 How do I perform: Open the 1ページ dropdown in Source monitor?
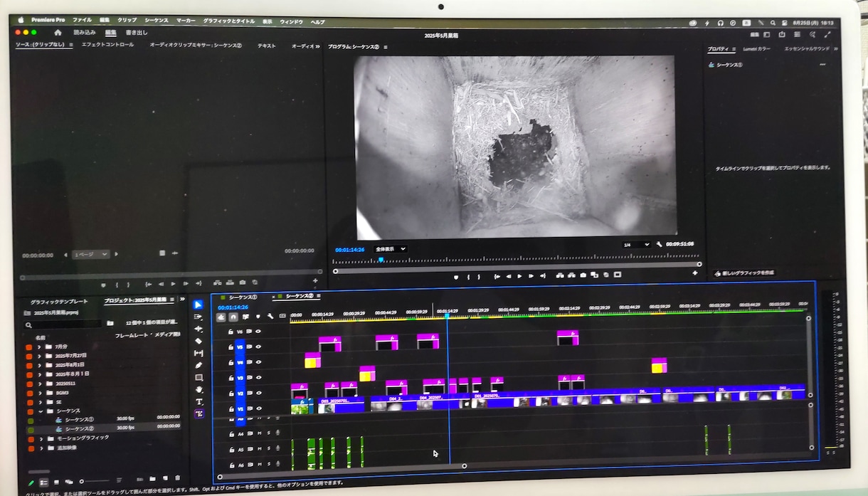(x=90, y=254)
